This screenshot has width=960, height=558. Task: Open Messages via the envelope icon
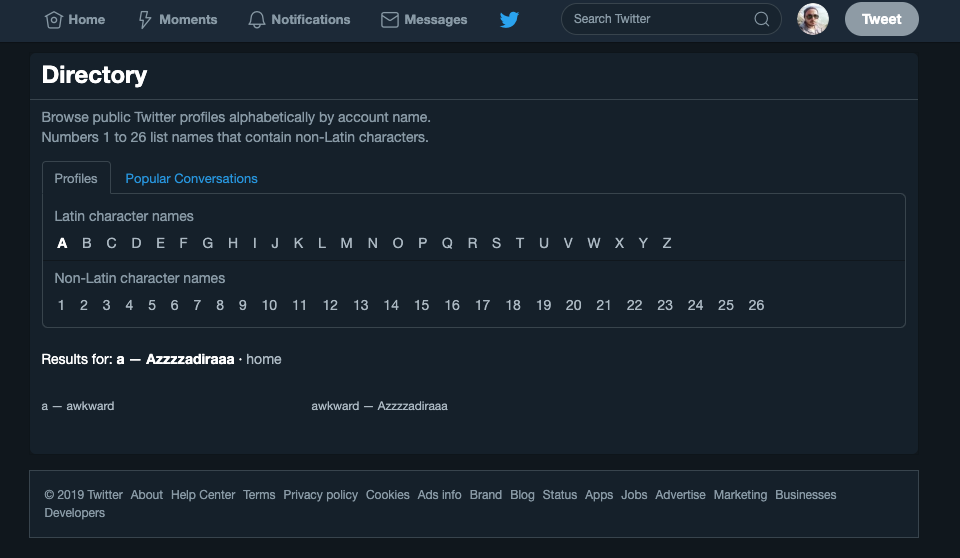tap(390, 20)
